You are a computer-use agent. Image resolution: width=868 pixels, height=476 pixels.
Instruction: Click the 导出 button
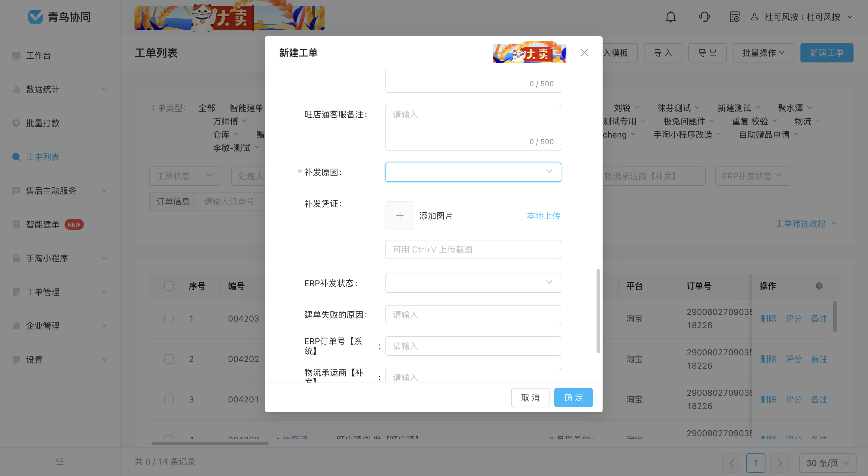707,52
